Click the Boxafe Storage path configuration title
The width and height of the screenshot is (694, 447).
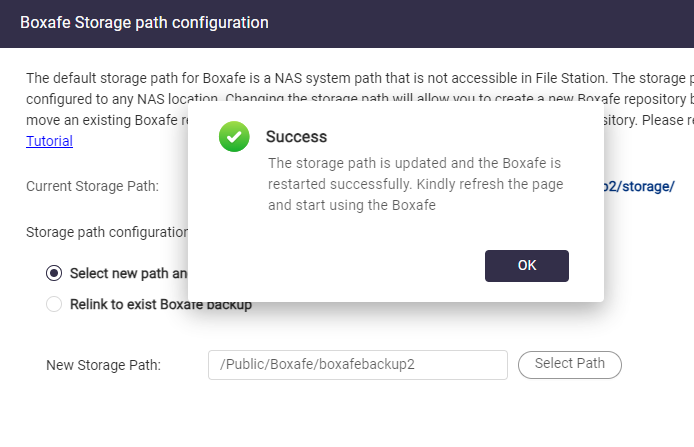pos(144,22)
